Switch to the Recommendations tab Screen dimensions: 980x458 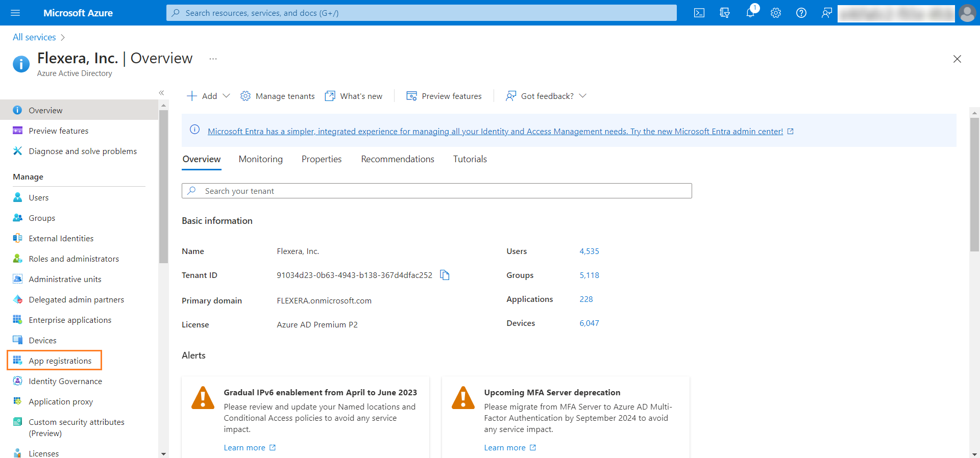coord(397,159)
